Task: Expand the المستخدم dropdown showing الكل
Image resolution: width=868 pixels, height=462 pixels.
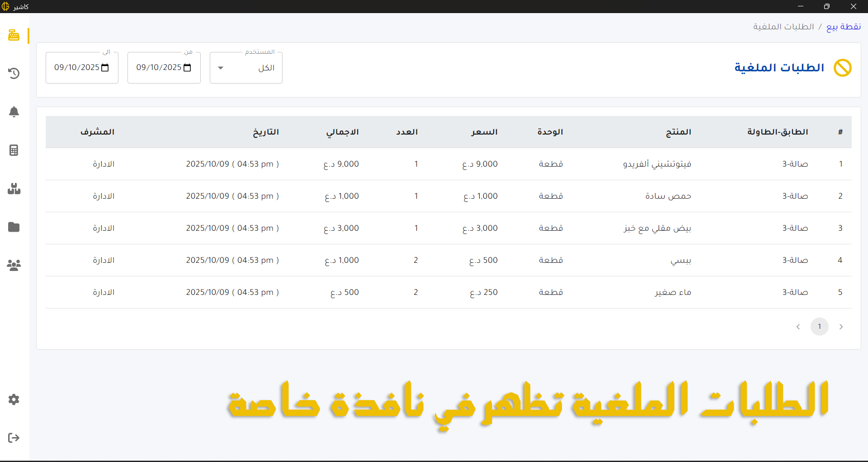Action: pos(246,68)
